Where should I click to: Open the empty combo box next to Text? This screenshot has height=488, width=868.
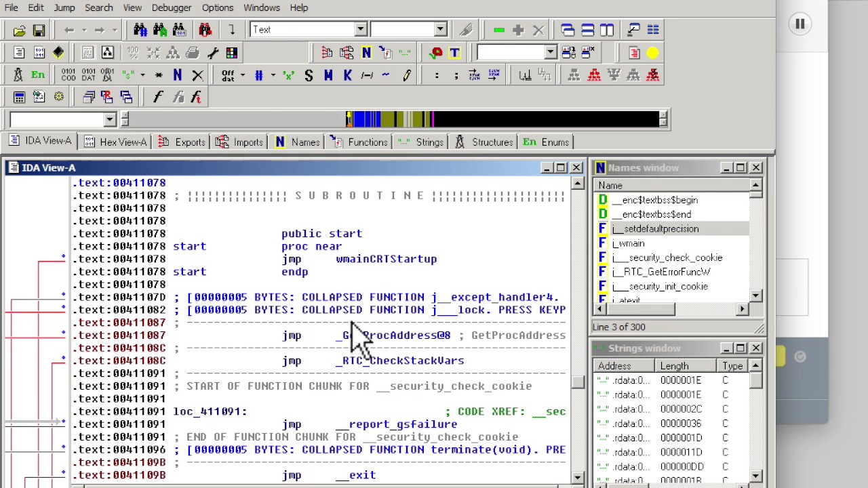pyautogui.click(x=440, y=30)
